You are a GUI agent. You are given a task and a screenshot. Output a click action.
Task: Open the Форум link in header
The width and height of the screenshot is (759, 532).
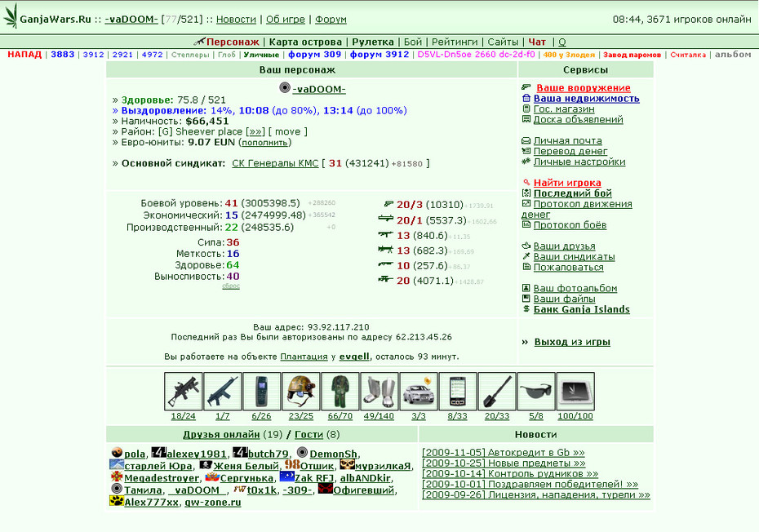coord(331,20)
